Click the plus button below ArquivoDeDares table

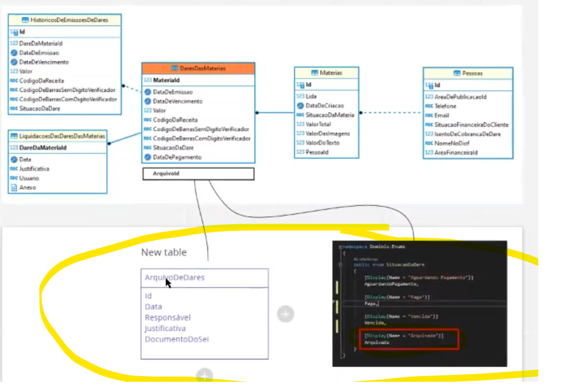pos(204,375)
